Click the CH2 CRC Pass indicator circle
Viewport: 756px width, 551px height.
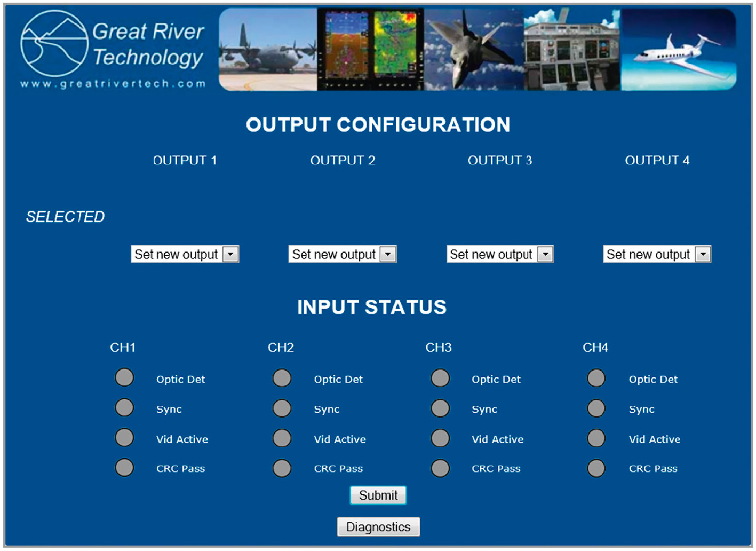[x=282, y=468]
